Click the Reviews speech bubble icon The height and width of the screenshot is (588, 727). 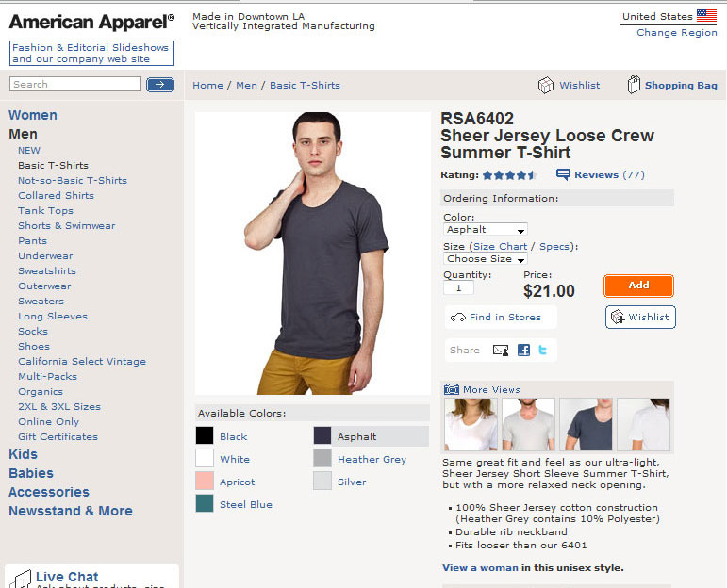[x=563, y=174]
